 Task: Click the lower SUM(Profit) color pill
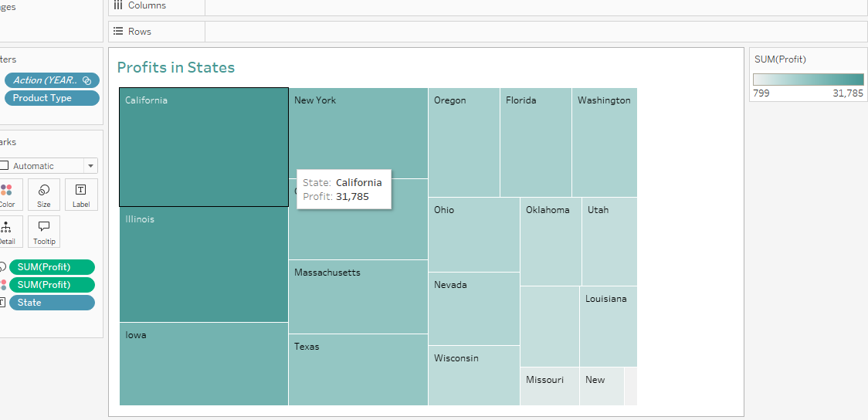click(52, 285)
